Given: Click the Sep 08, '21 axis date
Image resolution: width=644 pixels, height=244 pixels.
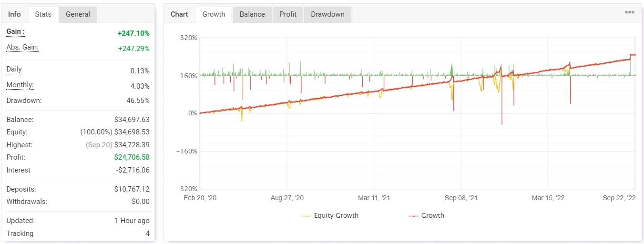Looking at the screenshot, I should (x=460, y=198).
